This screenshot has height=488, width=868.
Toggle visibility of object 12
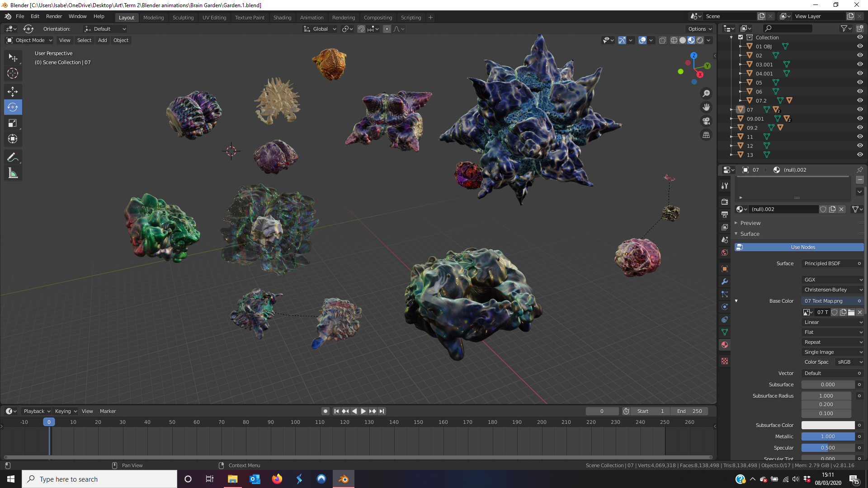(860, 145)
